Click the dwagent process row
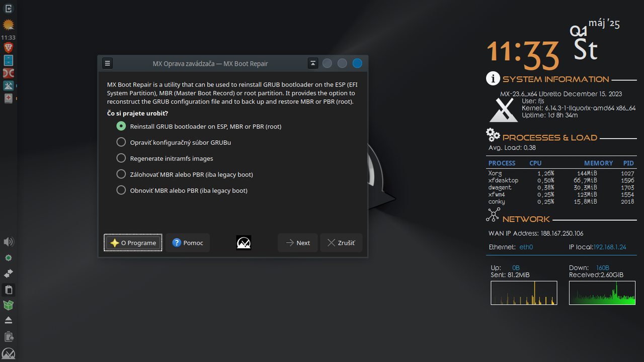This screenshot has height=362, width=644. coord(561,188)
